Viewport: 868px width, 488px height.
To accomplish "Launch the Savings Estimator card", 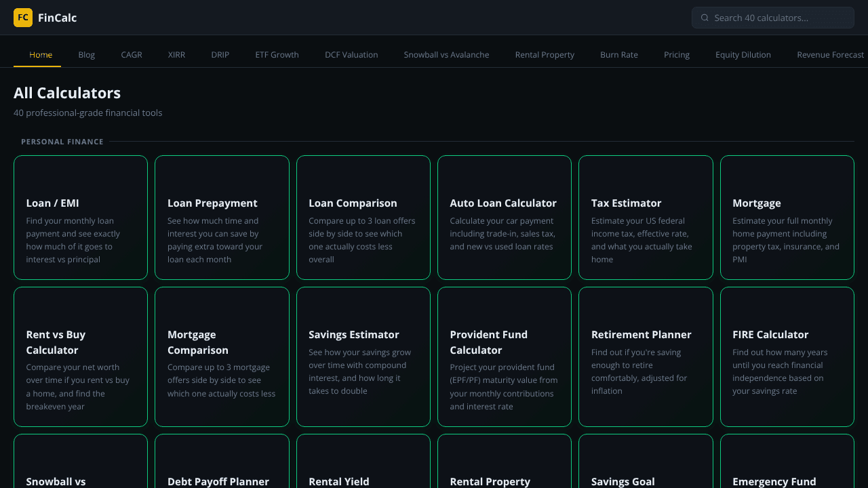I will (363, 357).
